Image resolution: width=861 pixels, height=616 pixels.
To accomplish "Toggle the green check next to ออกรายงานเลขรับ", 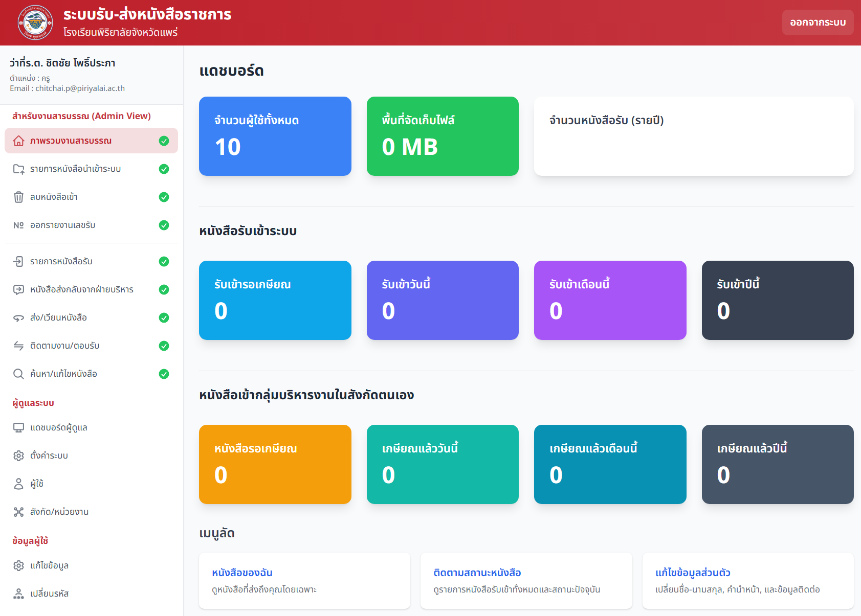I will (x=164, y=225).
